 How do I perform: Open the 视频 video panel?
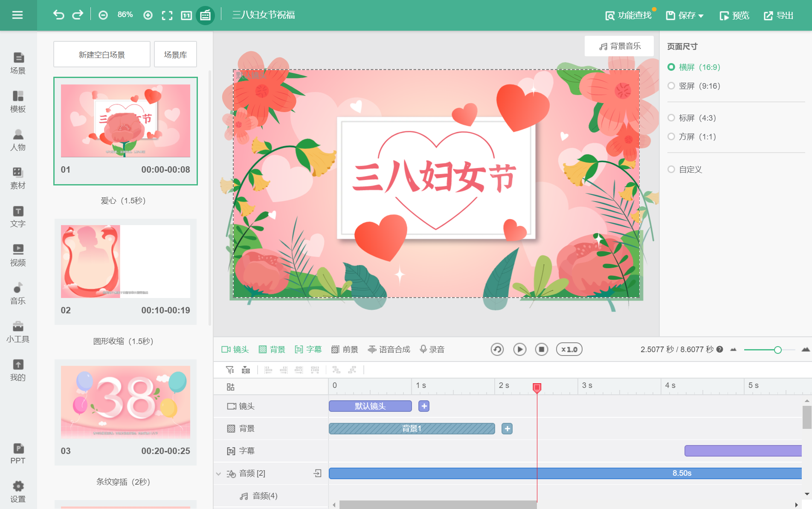18,255
